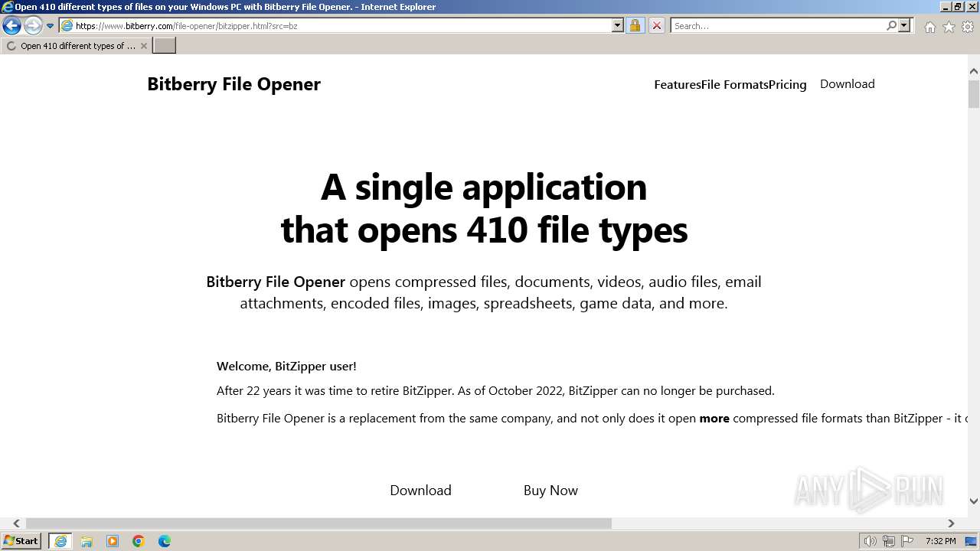The width and height of the screenshot is (980, 551).
Task: Click the browser Forward arrow button
Action: coord(33,25)
